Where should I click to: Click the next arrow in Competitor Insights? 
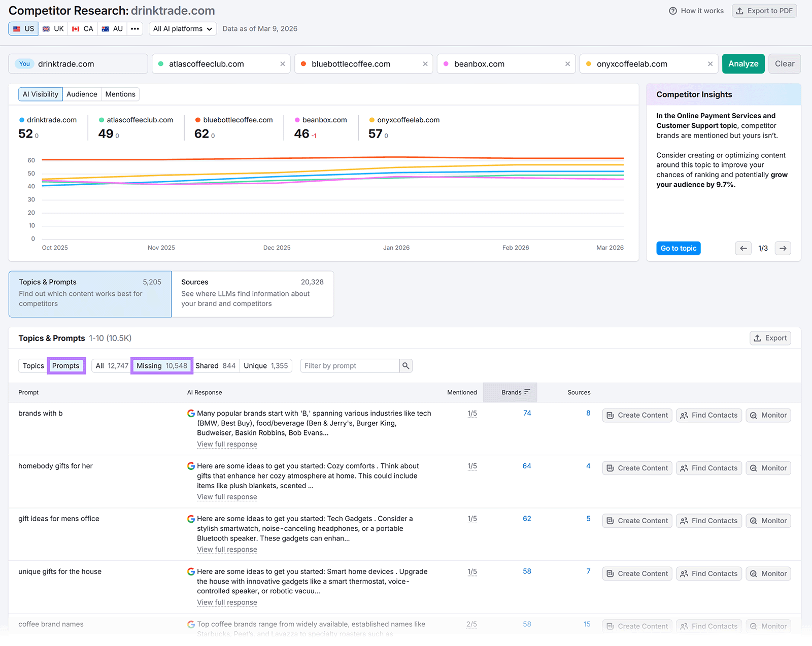pos(783,248)
